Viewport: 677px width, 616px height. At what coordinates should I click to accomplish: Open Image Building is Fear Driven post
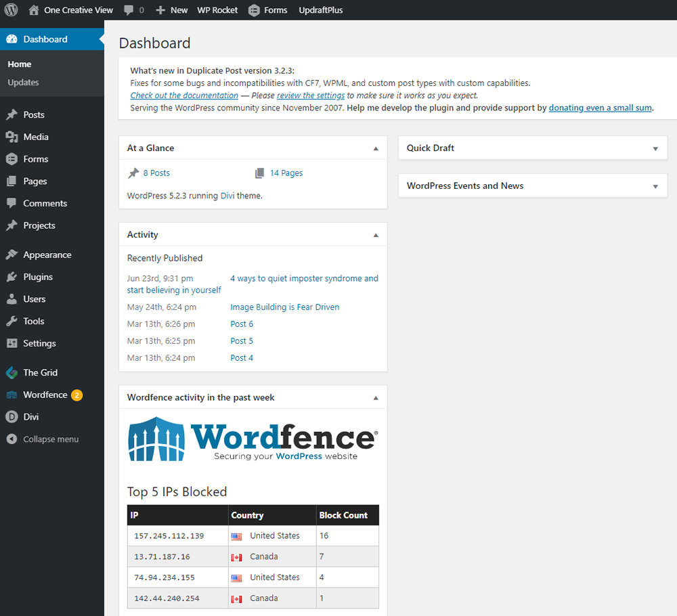pos(284,307)
